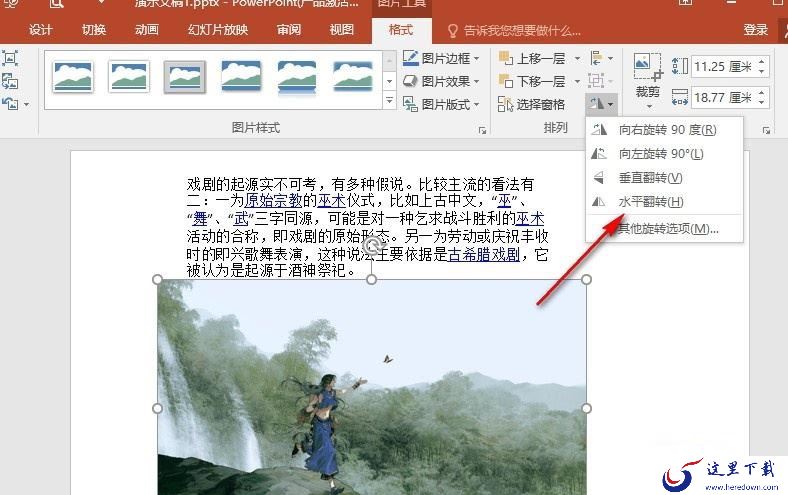Click the compress pictures icon
The image size is (788, 495).
[x=10, y=58]
